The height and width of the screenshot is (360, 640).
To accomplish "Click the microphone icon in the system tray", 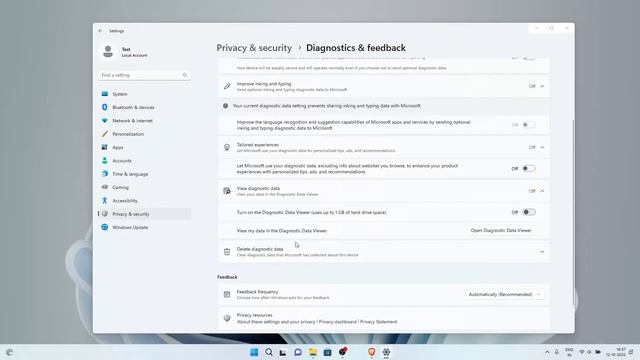I will point(557,352).
